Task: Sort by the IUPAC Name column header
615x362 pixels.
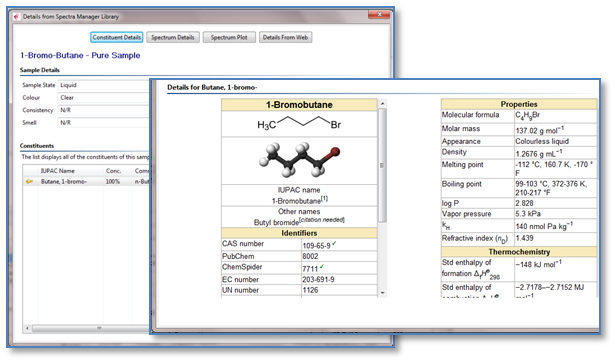Action: [58, 171]
